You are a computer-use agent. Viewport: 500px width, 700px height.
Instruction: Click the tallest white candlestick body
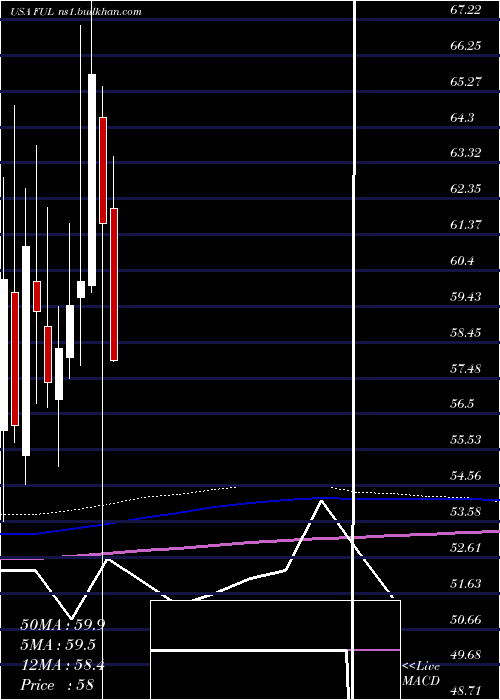[92, 180]
